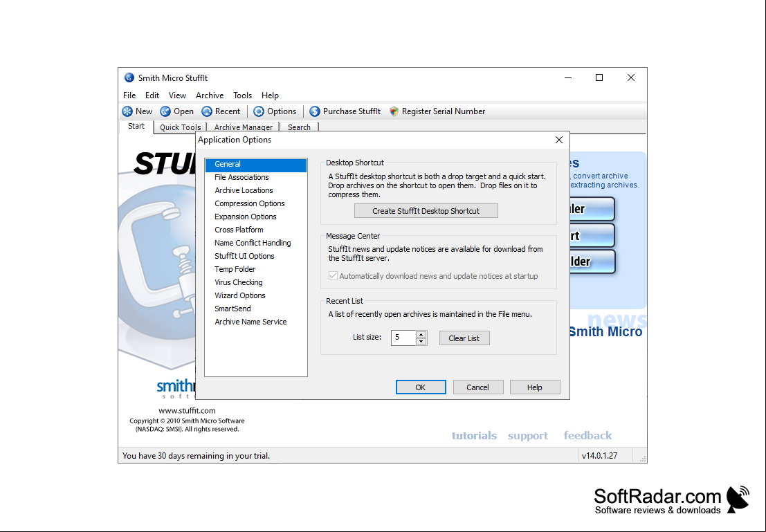Click the trial days remaining status text
Viewport: 766px width, 532px height.
tap(196, 456)
